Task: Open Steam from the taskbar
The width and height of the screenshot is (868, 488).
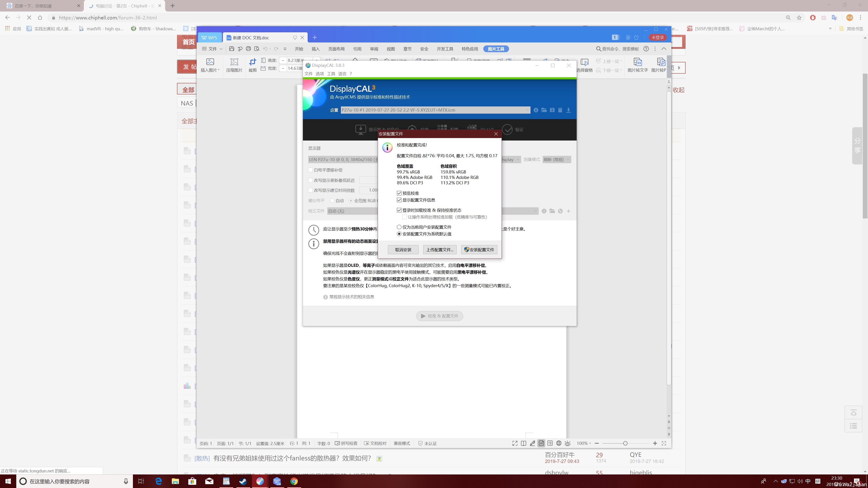Action: point(243,481)
